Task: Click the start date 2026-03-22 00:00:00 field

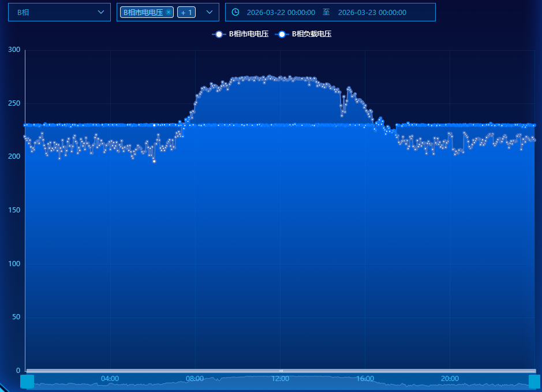Action: pyautogui.click(x=281, y=12)
